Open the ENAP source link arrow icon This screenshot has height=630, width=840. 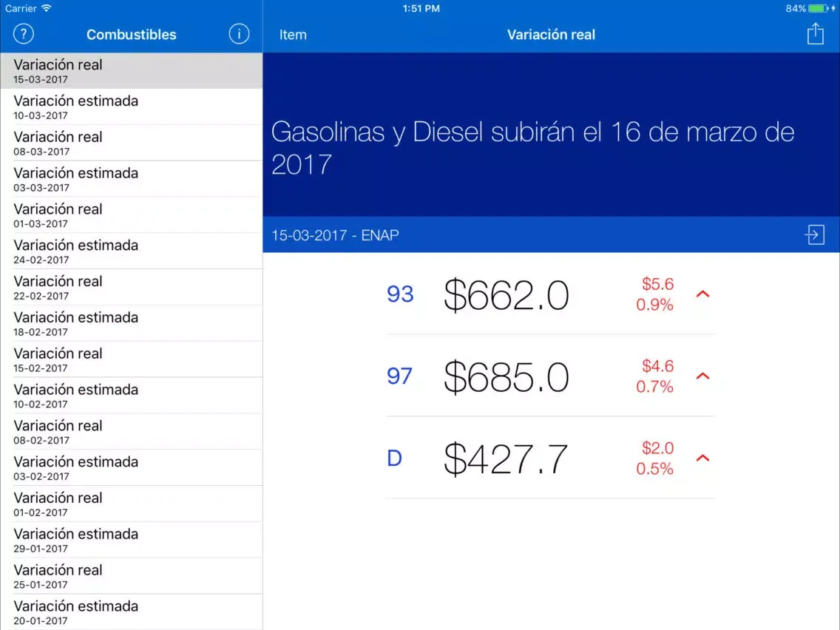(x=815, y=234)
